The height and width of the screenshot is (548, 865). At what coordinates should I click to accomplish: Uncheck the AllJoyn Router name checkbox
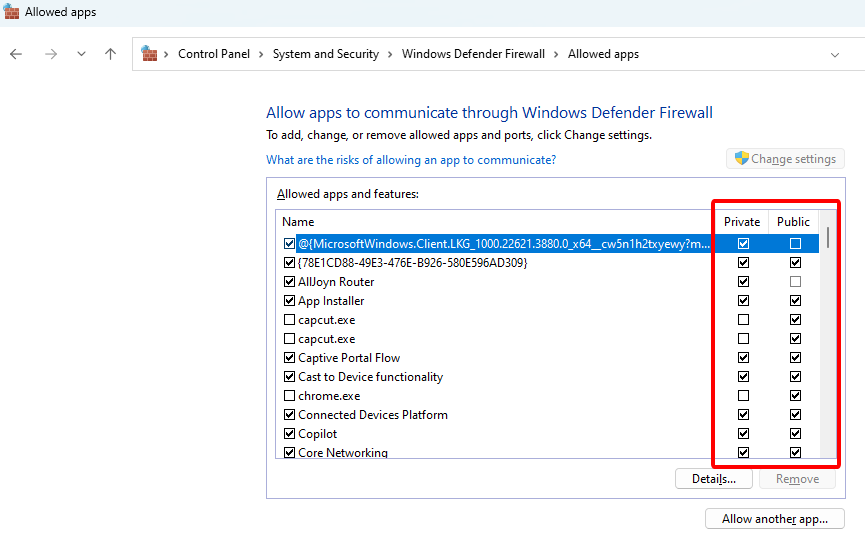click(289, 281)
